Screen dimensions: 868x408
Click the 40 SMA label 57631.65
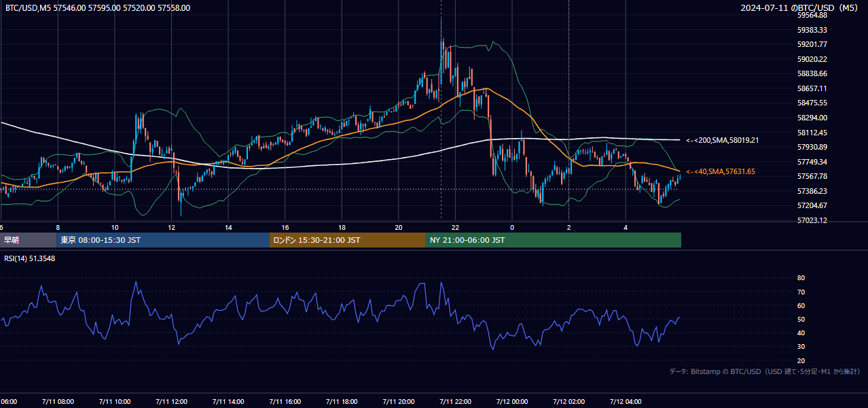[x=721, y=171]
